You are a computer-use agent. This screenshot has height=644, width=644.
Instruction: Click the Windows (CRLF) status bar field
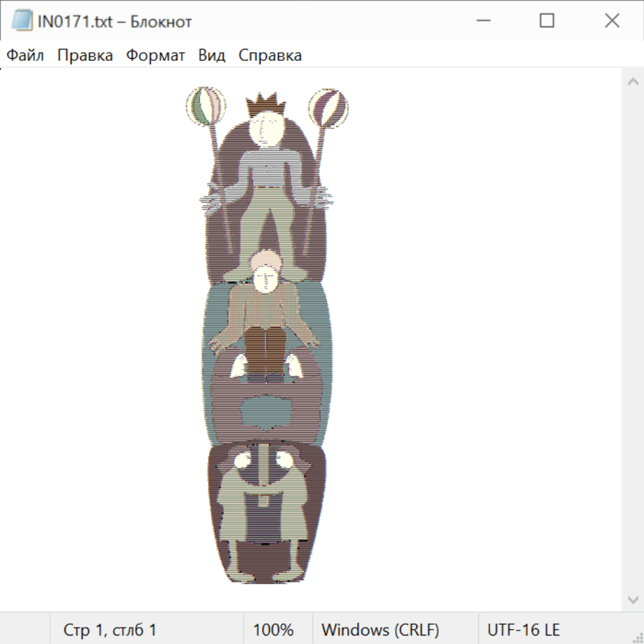(x=380, y=630)
